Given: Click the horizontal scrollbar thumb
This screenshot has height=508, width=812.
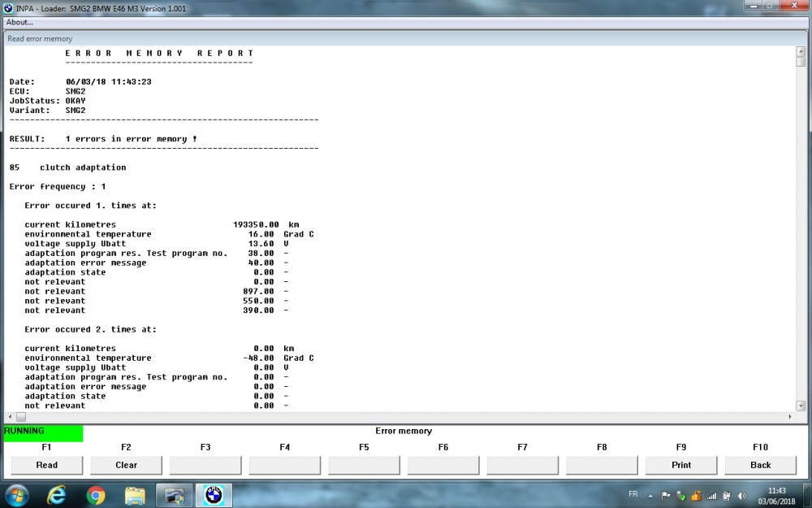Looking at the screenshot, I should click(x=21, y=417).
